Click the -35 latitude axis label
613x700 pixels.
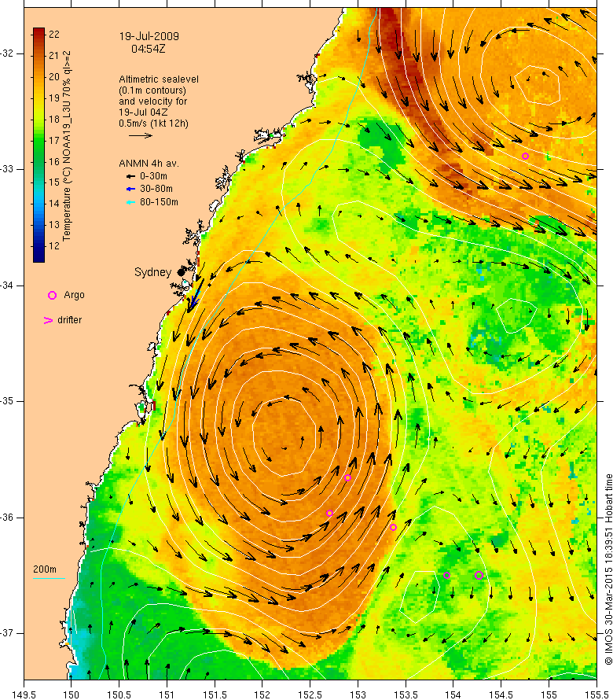pyautogui.click(x=7, y=401)
